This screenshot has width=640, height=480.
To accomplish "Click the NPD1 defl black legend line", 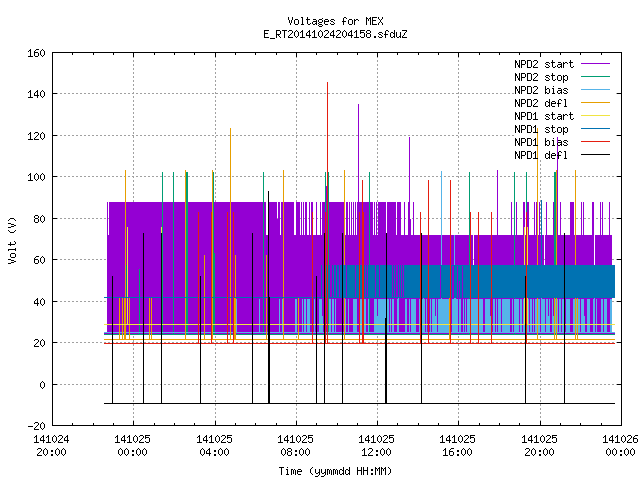I will [x=595, y=155].
